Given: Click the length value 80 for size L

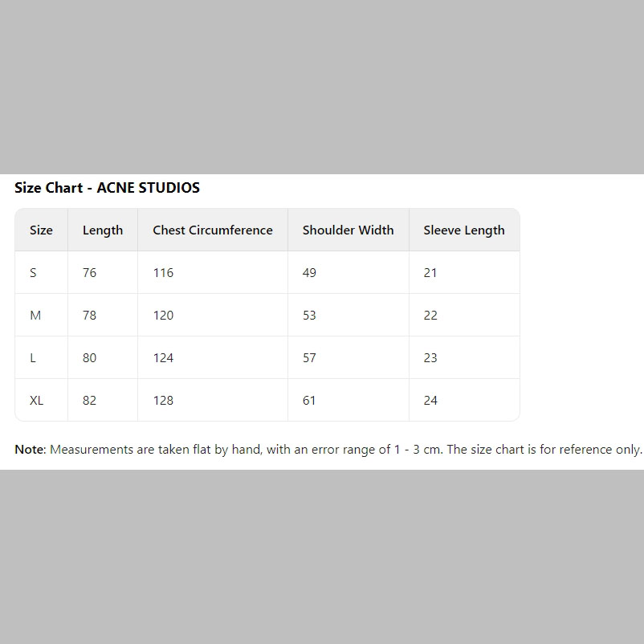Looking at the screenshot, I should pyautogui.click(x=90, y=357).
